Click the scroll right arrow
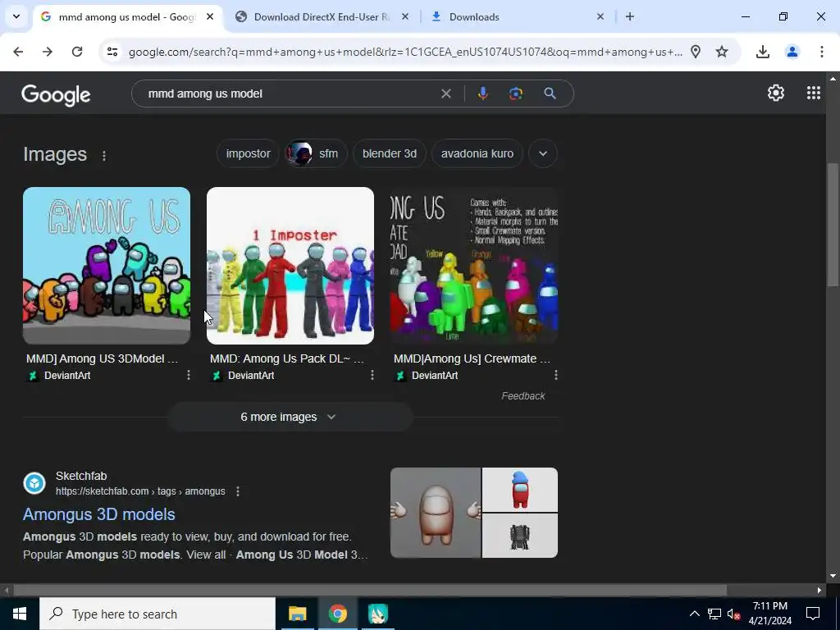Image resolution: width=840 pixels, height=630 pixels. click(819, 591)
